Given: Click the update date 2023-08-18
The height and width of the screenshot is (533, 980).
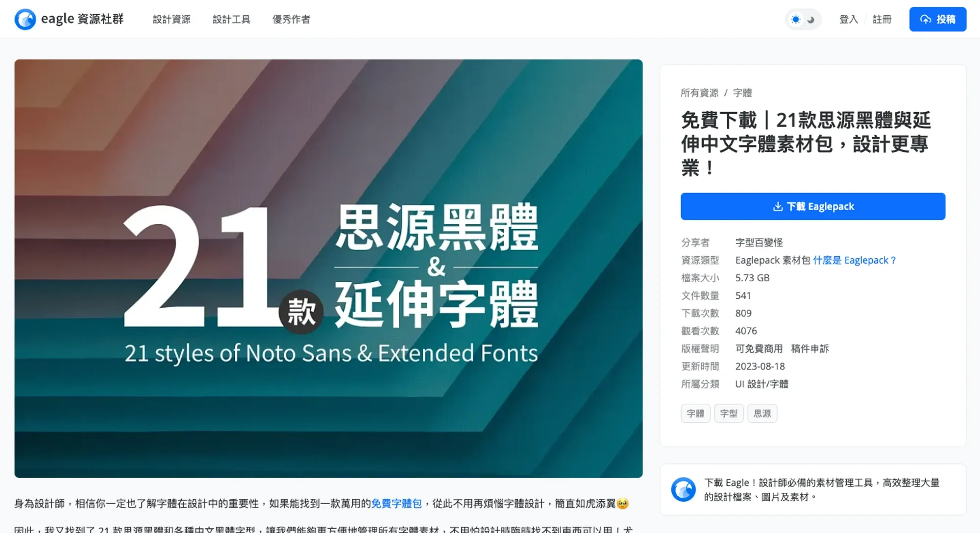Looking at the screenshot, I should point(760,366).
